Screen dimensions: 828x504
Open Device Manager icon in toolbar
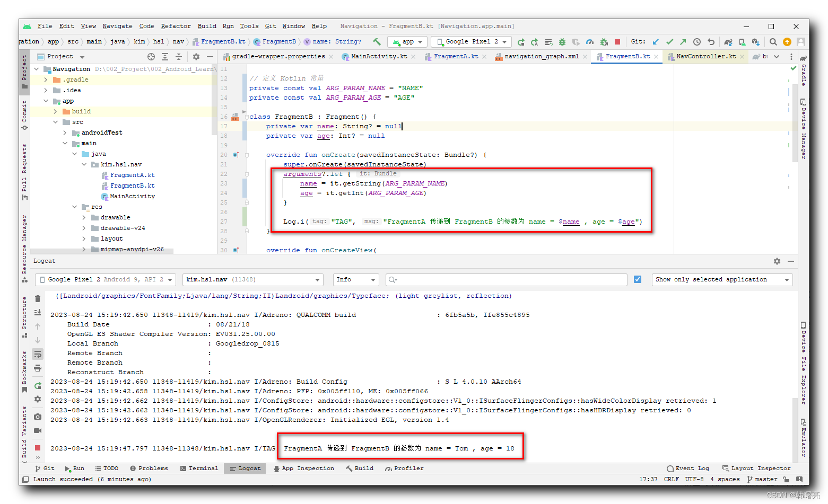click(742, 42)
